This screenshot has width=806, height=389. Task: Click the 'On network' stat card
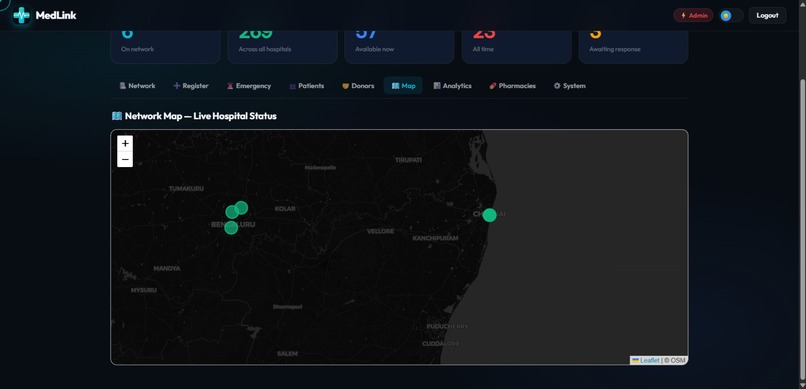click(x=166, y=46)
